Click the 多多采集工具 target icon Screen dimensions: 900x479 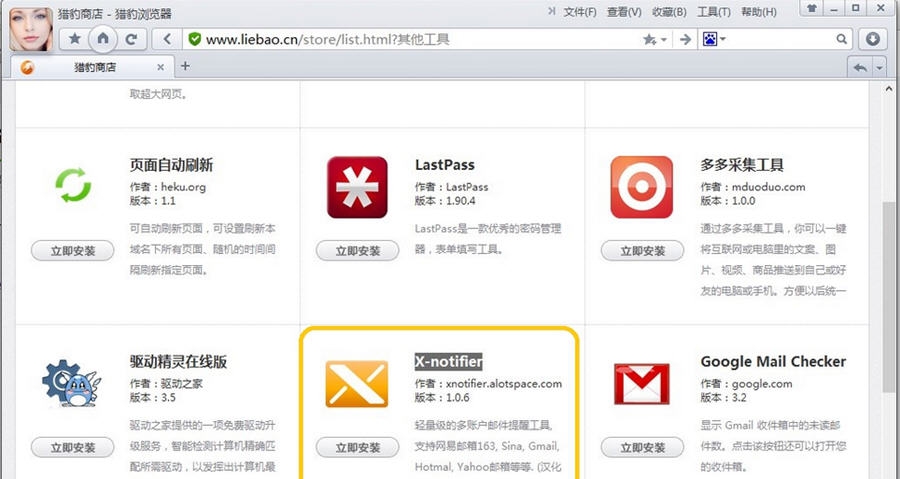pos(642,187)
